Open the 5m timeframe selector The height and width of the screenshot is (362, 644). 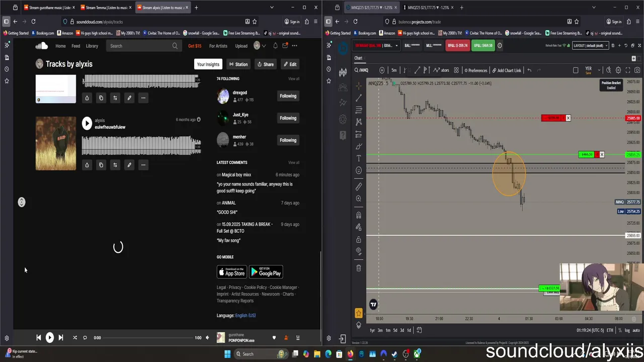394,70
